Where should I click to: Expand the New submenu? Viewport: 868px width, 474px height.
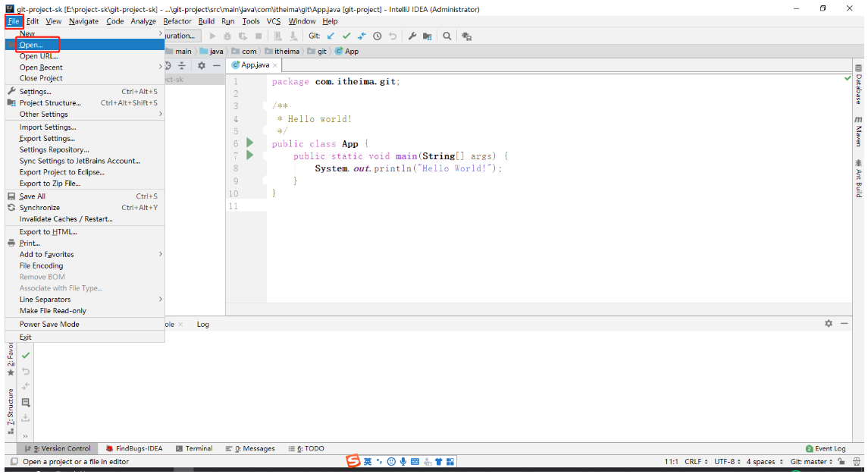click(85, 33)
